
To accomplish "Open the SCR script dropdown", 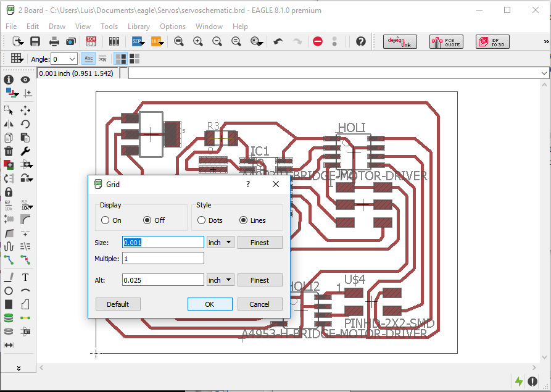I will (x=138, y=41).
